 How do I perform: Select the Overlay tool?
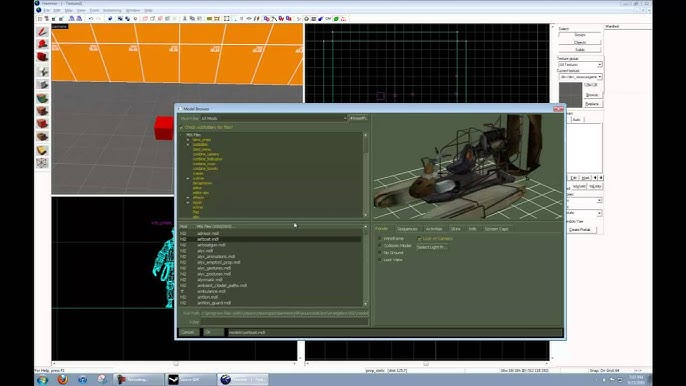(x=42, y=137)
